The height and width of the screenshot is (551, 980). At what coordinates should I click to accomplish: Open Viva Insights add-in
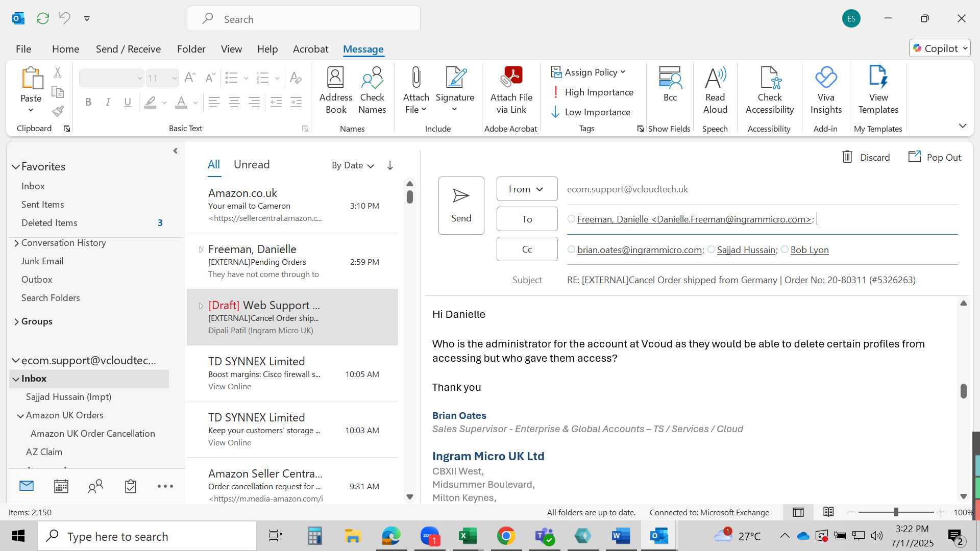tap(826, 91)
